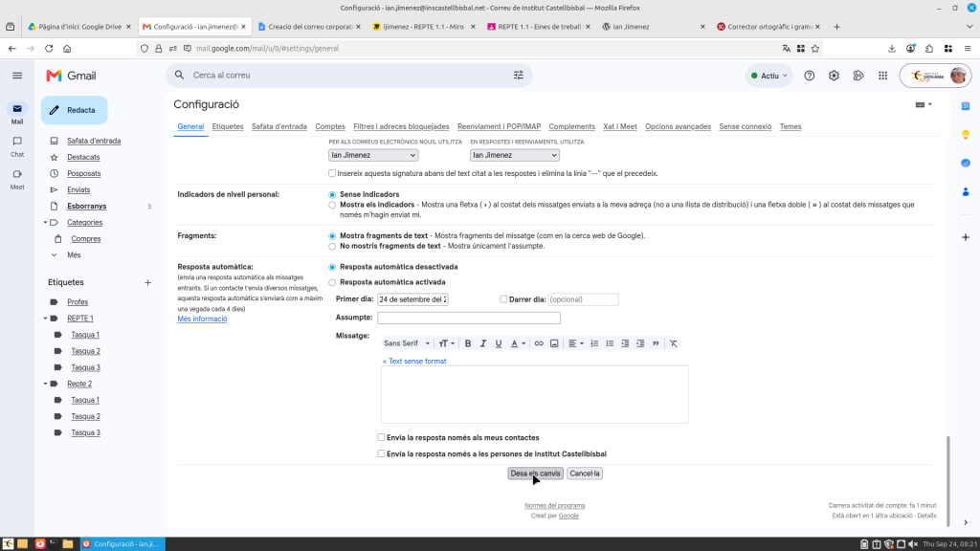Image resolution: width=980 pixels, height=551 pixels.
Task: Open text size dropdown
Action: (x=446, y=343)
